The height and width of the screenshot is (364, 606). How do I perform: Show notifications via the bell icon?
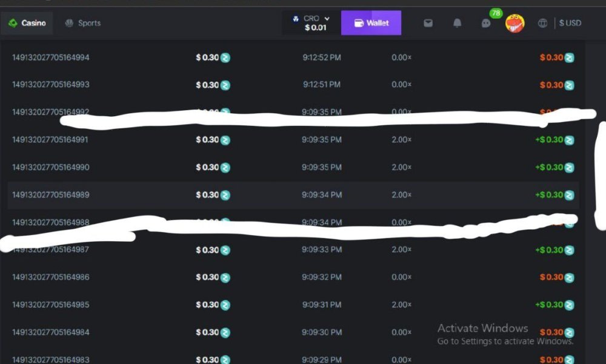458,23
